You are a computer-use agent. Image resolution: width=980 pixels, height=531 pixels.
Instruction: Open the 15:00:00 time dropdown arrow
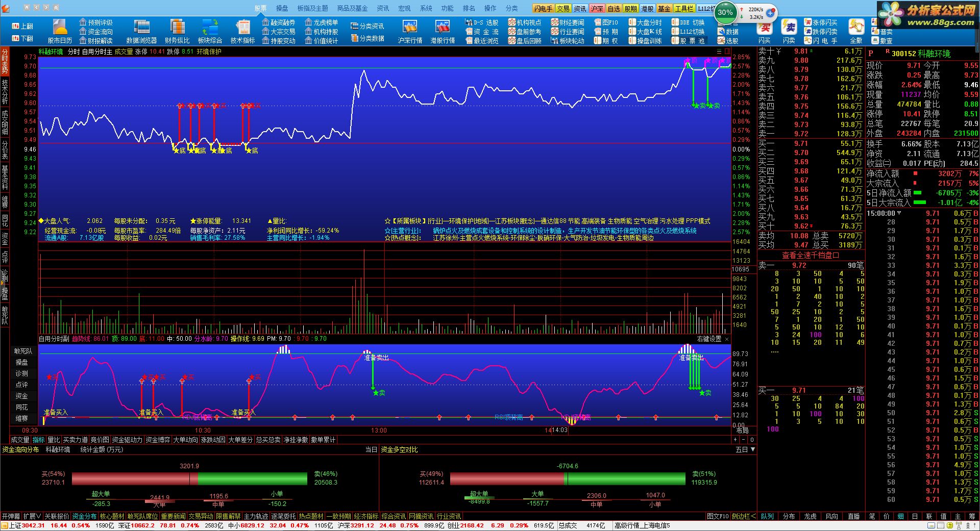[899, 213]
